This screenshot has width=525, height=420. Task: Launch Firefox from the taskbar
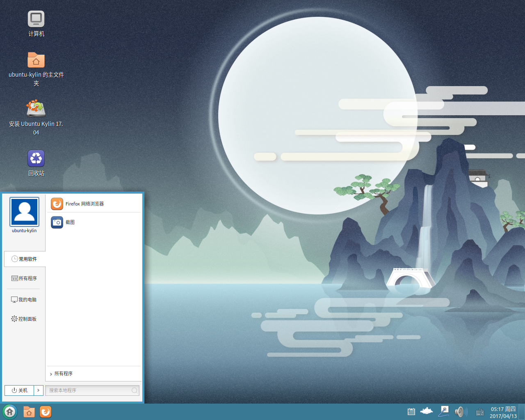point(46,412)
